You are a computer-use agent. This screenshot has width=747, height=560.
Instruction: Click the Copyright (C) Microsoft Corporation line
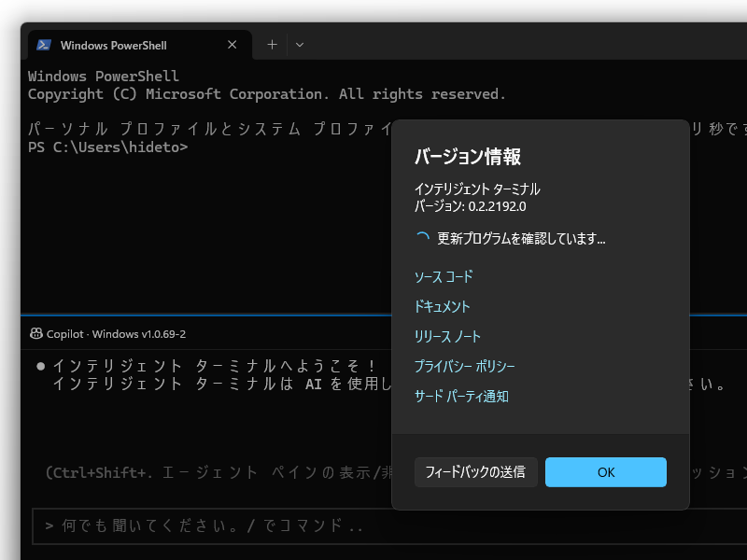pos(266,94)
